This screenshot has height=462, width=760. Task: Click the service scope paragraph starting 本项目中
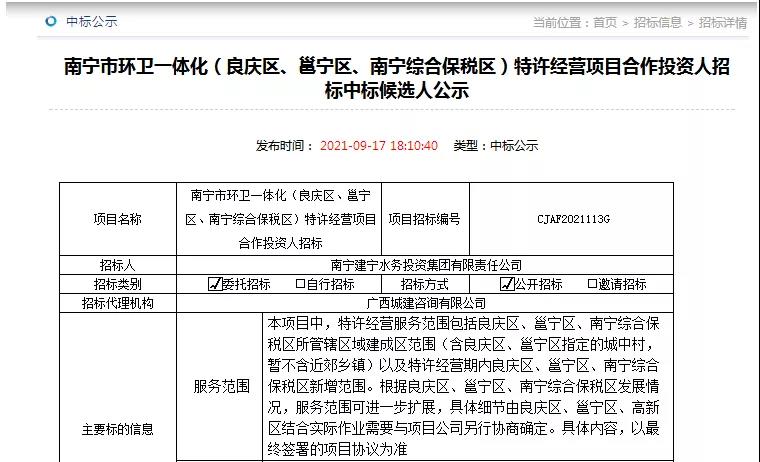tap(463, 386)
